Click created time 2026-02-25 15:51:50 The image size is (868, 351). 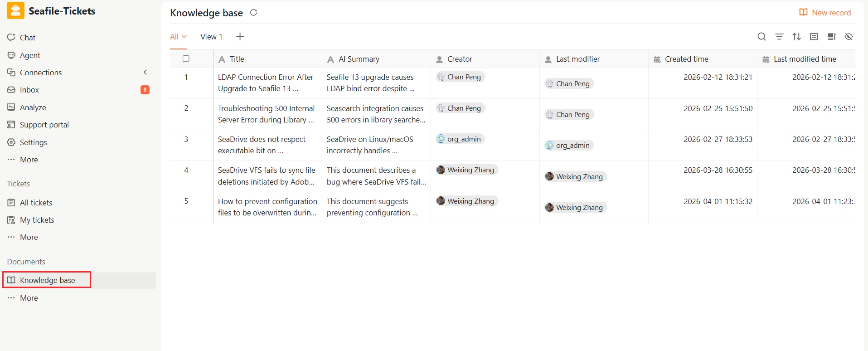[x=718, y=109]
